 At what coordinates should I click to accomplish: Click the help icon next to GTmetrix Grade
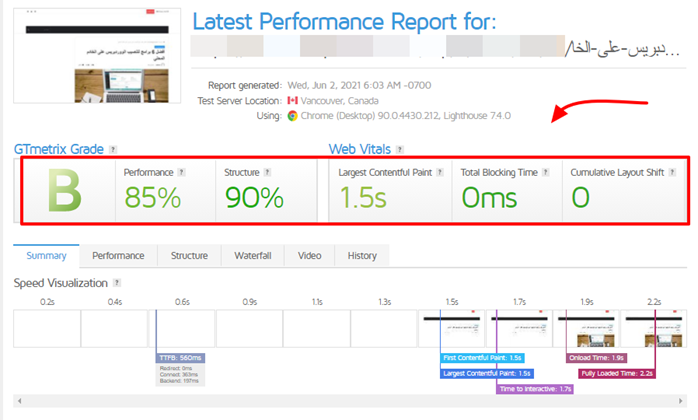click(x=113, y=150)
